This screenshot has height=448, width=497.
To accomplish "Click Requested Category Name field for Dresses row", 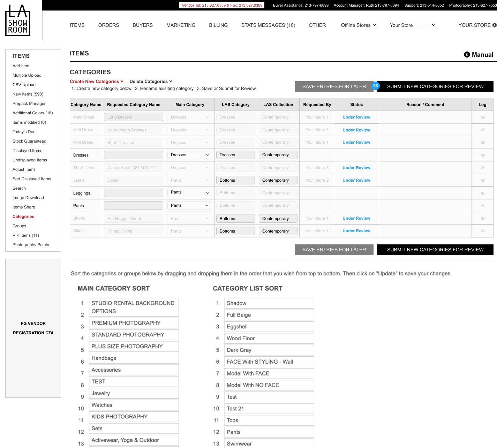I will coord(134,155).
